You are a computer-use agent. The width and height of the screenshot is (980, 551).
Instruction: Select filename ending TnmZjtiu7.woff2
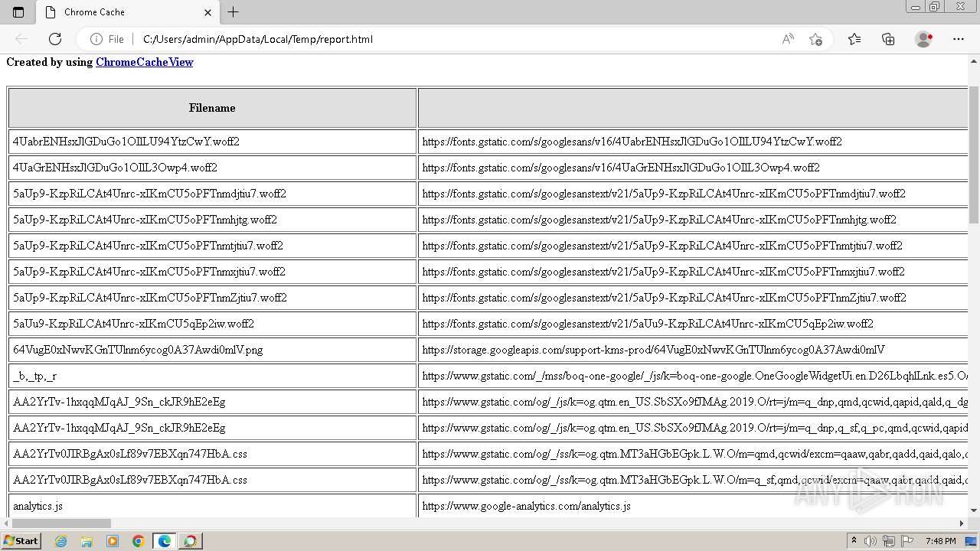150,298
